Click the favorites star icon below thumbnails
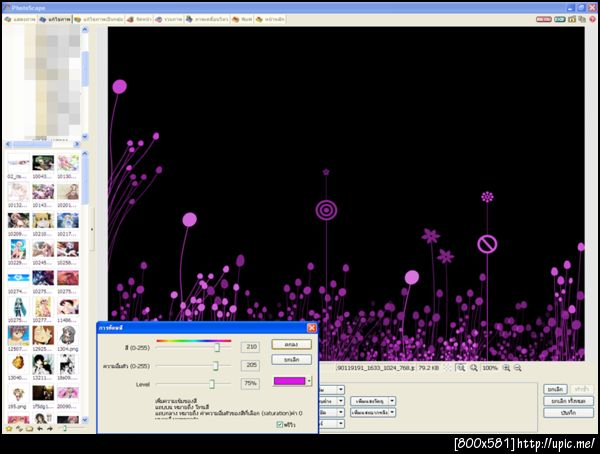600x454 pixels. 9,429
